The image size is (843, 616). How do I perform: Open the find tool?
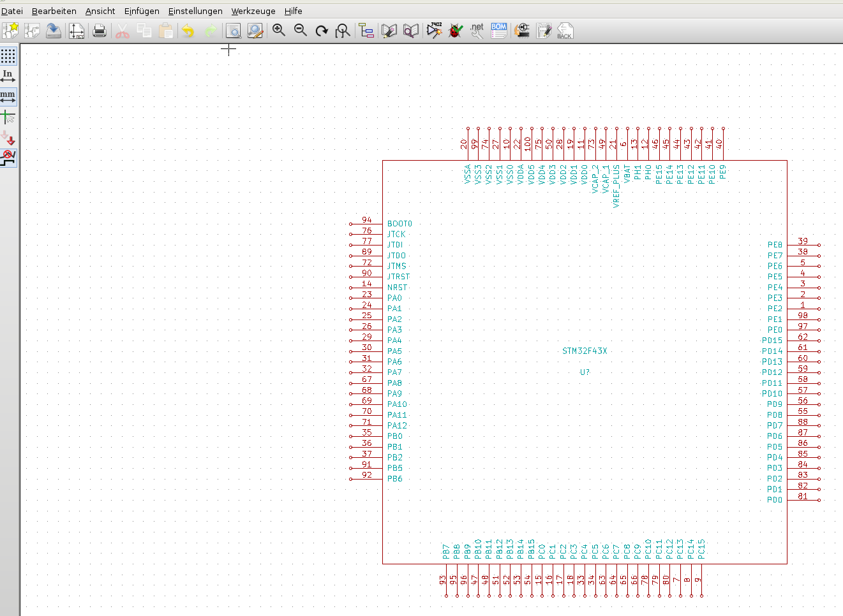click(234, 31)
